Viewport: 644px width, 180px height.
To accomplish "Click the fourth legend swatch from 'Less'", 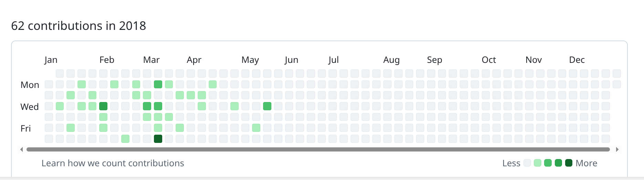I will pos(558,163).
